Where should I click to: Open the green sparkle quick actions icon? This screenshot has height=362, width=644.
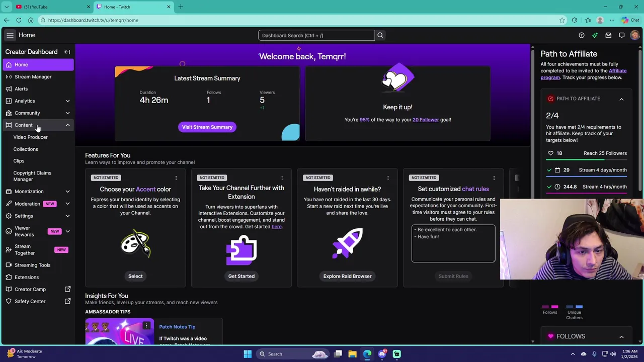pyautogui.click(x=595, y=35)
